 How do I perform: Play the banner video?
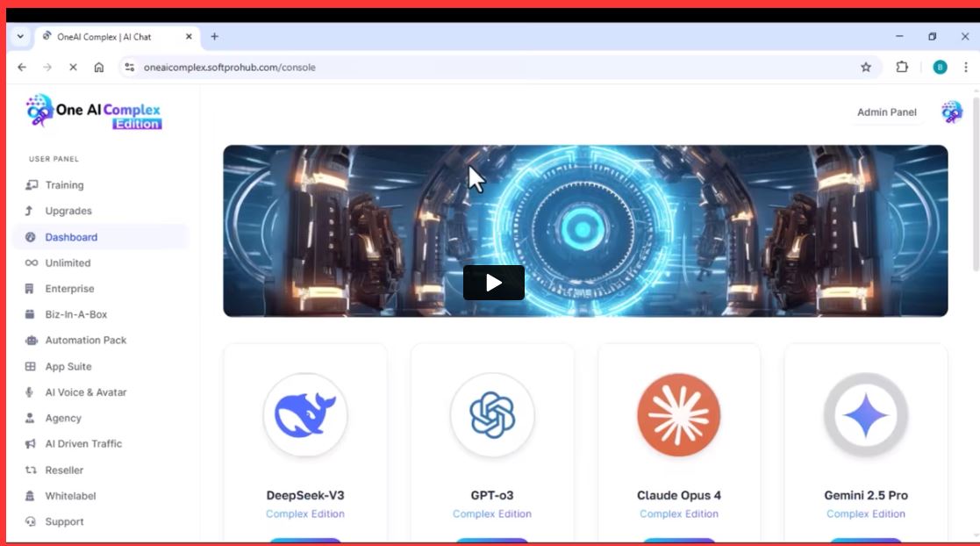(494, 283)
